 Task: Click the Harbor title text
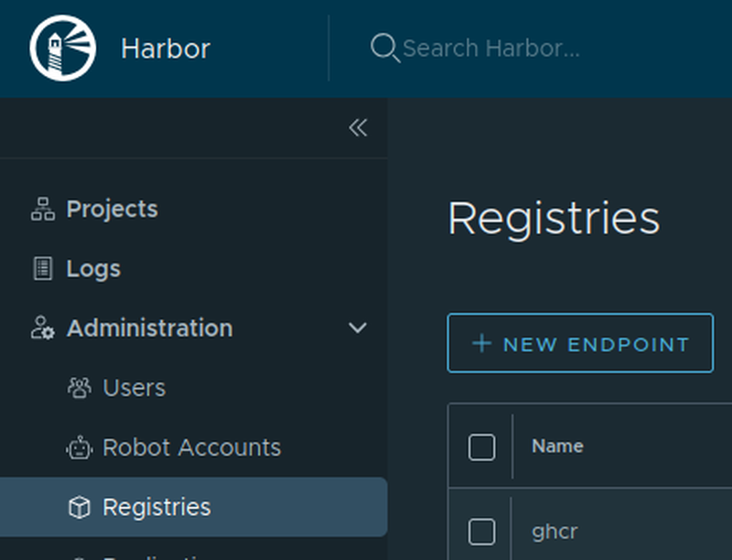166,48
